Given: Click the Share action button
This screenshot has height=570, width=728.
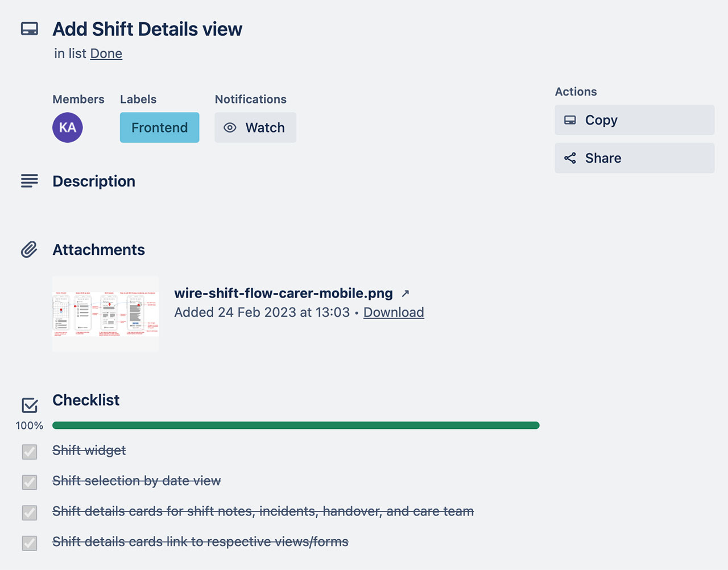Looking at the screenshot, I should (x=634, y=158).
